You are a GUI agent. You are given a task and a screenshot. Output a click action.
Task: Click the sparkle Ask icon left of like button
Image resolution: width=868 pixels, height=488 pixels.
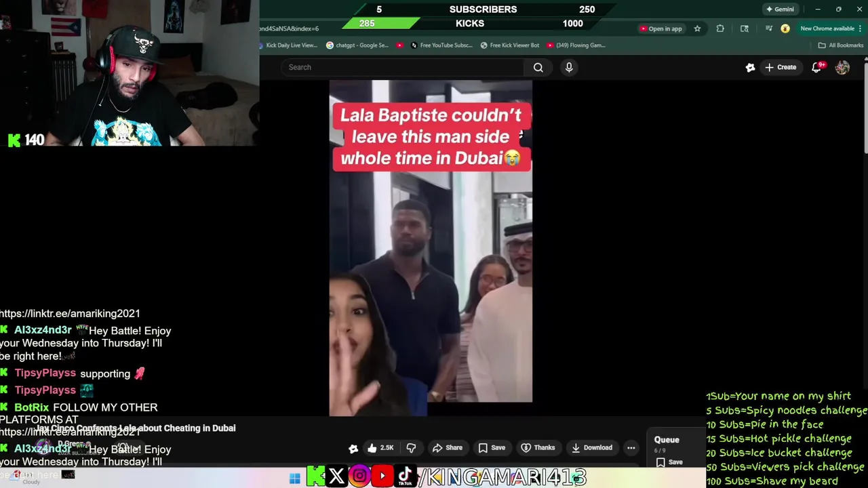click(x=353, y=448)
